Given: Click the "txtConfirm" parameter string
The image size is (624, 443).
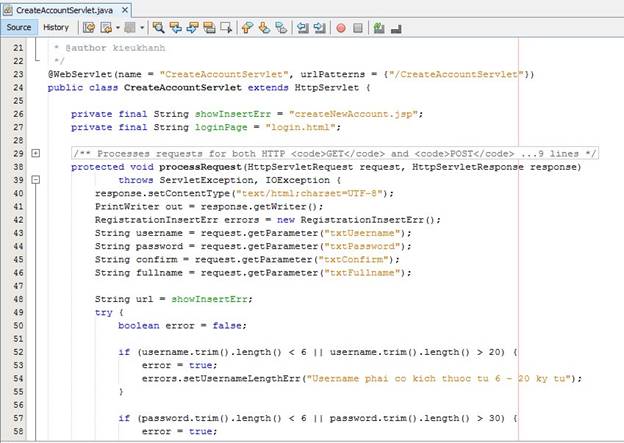Looking at the screenshot, I should pos(353,260).
